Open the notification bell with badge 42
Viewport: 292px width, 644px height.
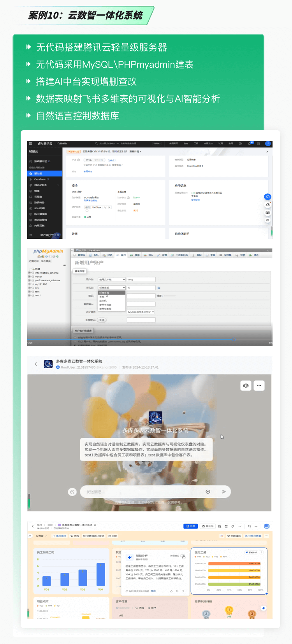pos(250,143)
